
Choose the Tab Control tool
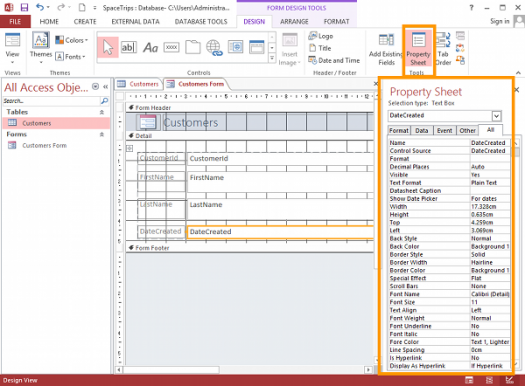coord(193,47)
